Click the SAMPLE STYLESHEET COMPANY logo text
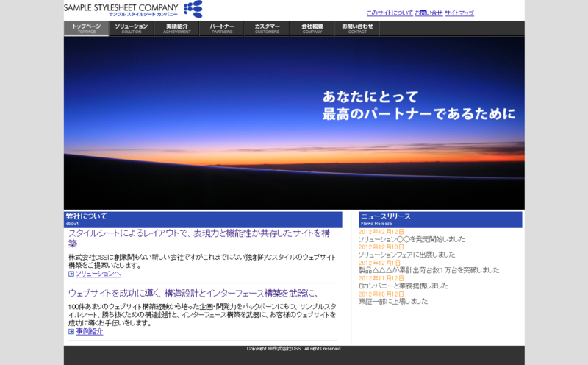The height and width of the screenshot is (365, 588). (121, 7)
